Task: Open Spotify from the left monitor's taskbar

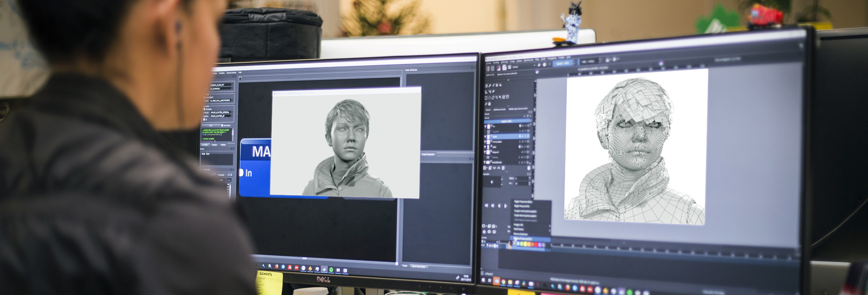Action: click(331, 270)
